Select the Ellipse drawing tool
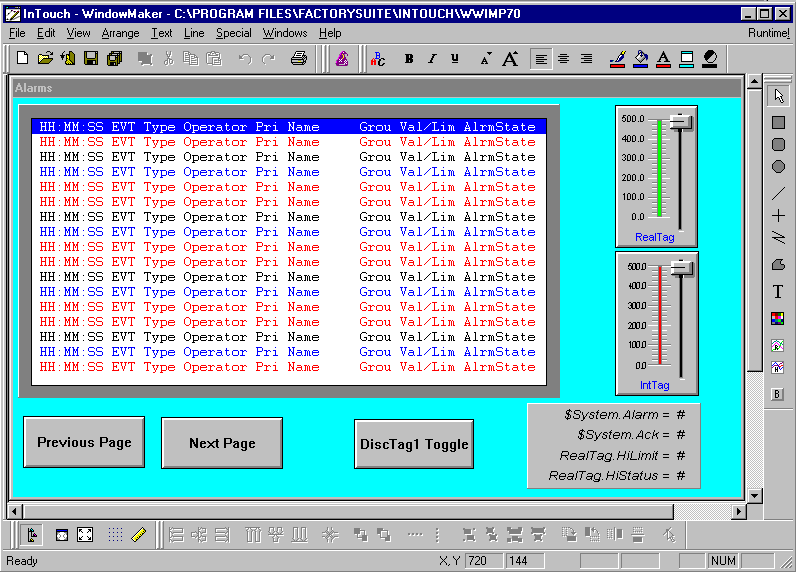Screen dimensions: 796x572 pyautogui.click(x=778, y=166)
